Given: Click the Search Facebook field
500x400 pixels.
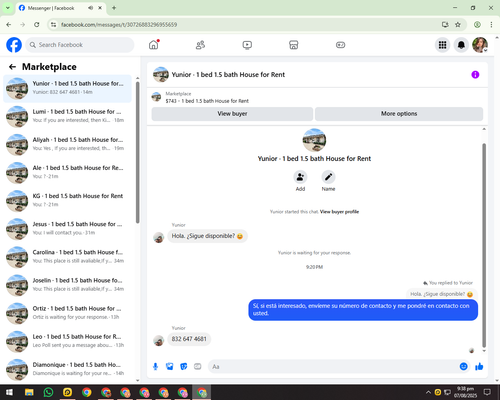Looking at the screenshot, I should point(80,45).
